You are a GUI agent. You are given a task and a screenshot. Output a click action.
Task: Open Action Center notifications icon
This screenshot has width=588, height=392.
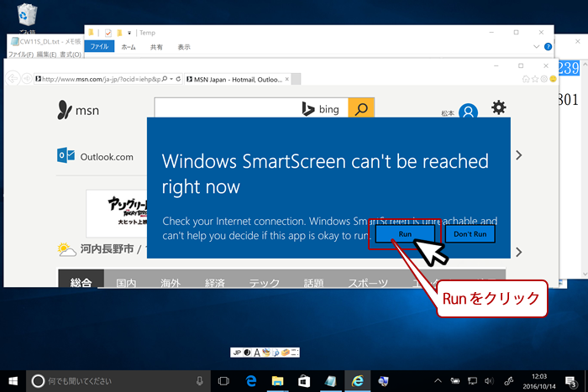pos(570,381)
